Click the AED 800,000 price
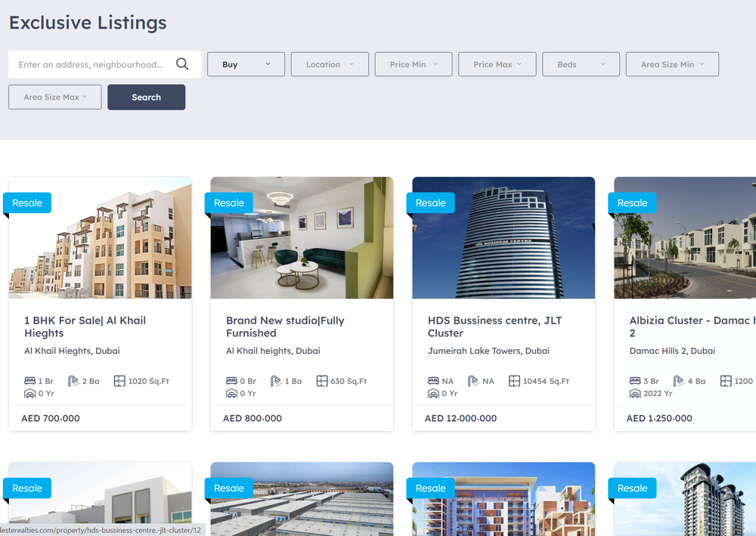The image size is (756, 536). point(253,418)
